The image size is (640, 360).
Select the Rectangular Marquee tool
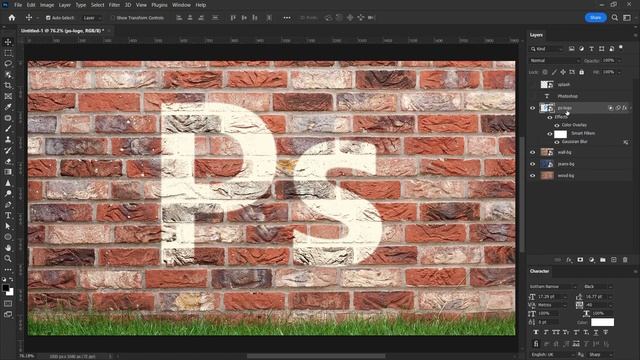8,53
